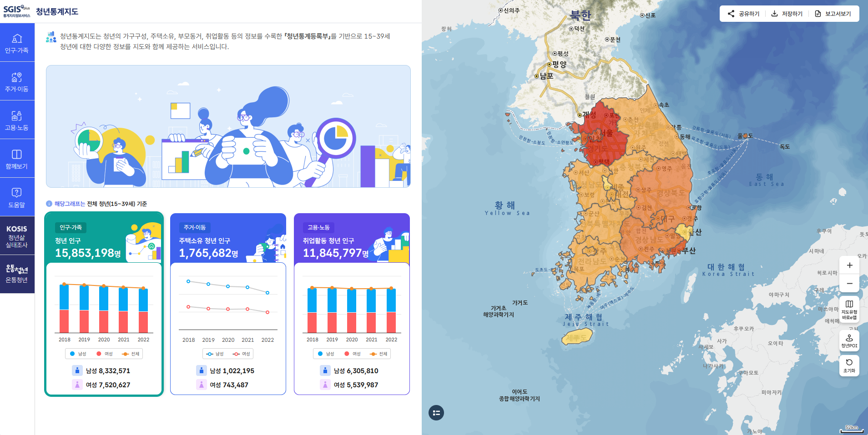Click the SGIS plus logo link
This screenshot has height=435, width=868.
pyautogui.click(x=15, y=11)
